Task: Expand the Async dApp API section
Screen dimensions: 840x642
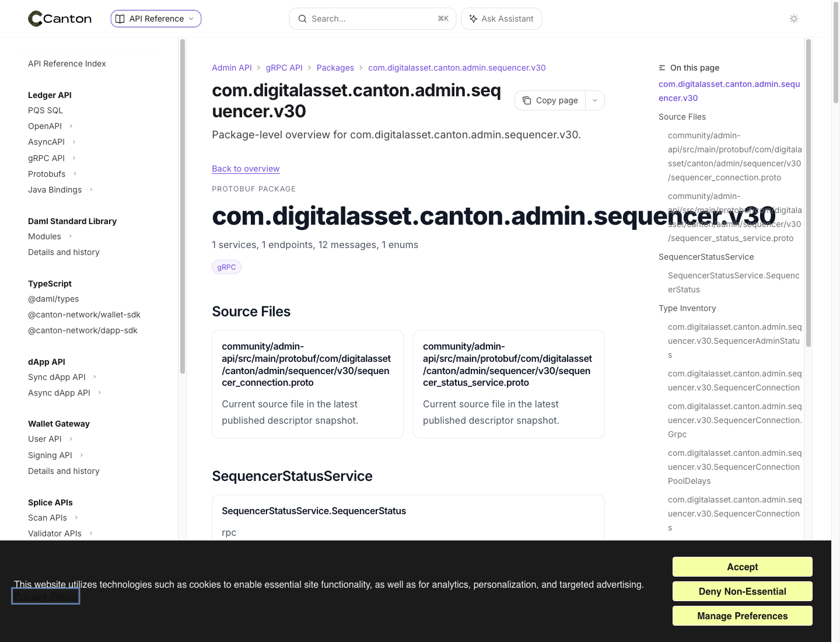Action: [x=65, y=393]
